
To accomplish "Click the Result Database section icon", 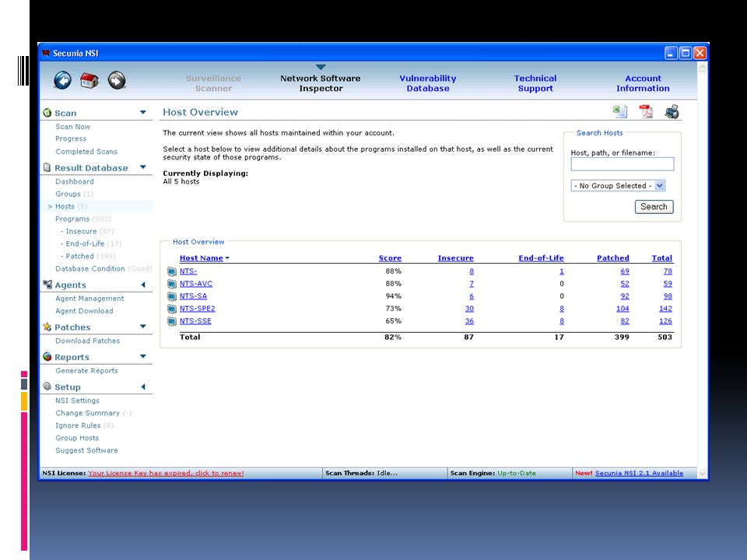I will pyautogui.click(x=47, y=168).
